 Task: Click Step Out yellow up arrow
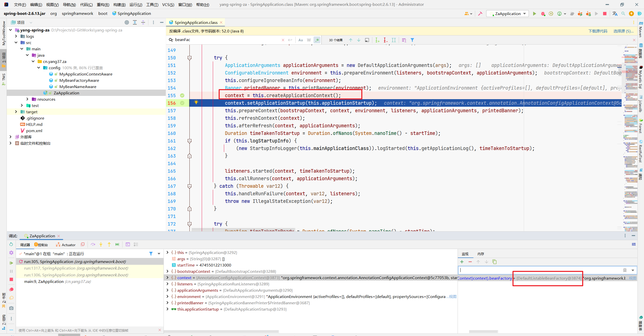click(109, 244)
